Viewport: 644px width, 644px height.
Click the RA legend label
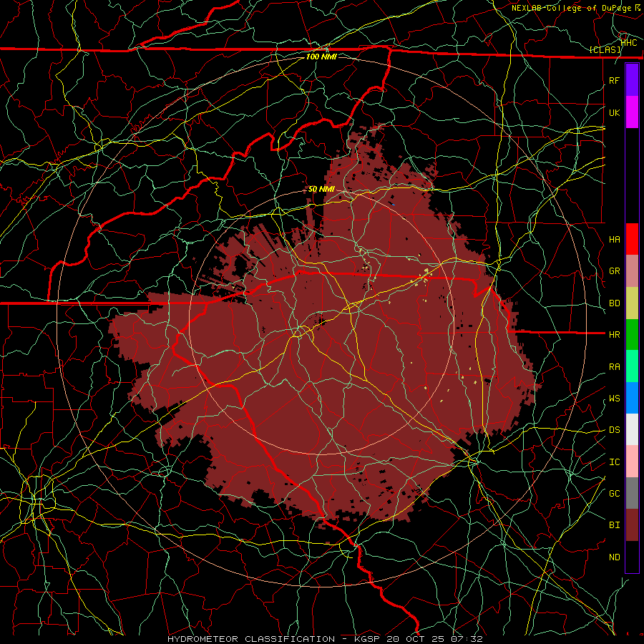click(615, 367)
